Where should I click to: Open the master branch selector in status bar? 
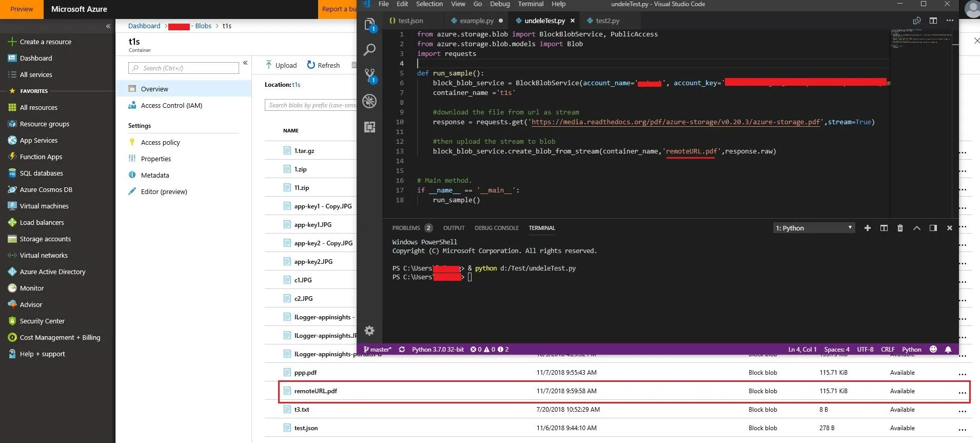[378, 350]
